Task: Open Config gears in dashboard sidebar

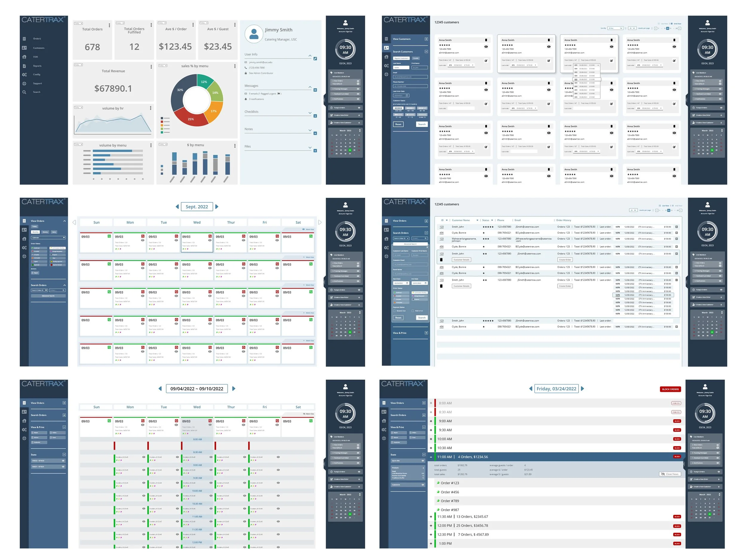Action: click(24, 75)
